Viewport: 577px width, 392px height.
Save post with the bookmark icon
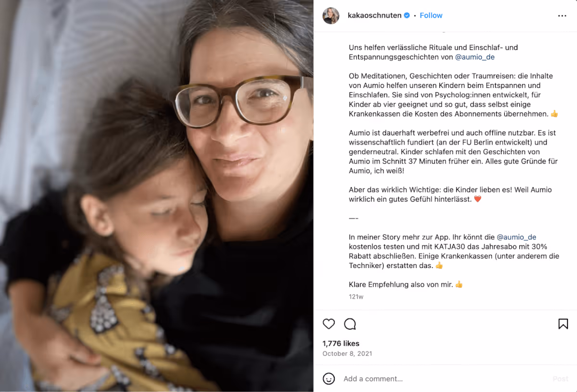click(563, 324)
